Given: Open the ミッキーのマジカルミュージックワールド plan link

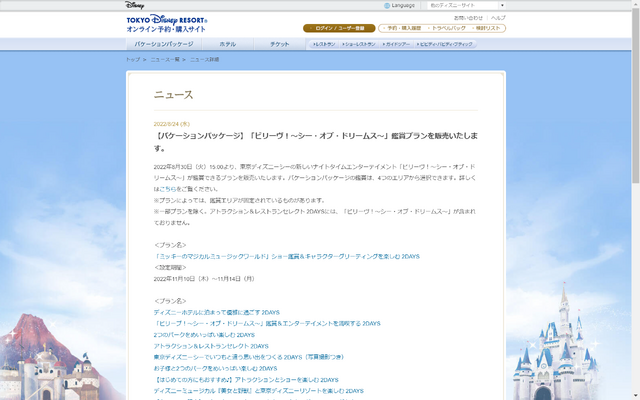Looking at the screenshot, I should 287,256.
